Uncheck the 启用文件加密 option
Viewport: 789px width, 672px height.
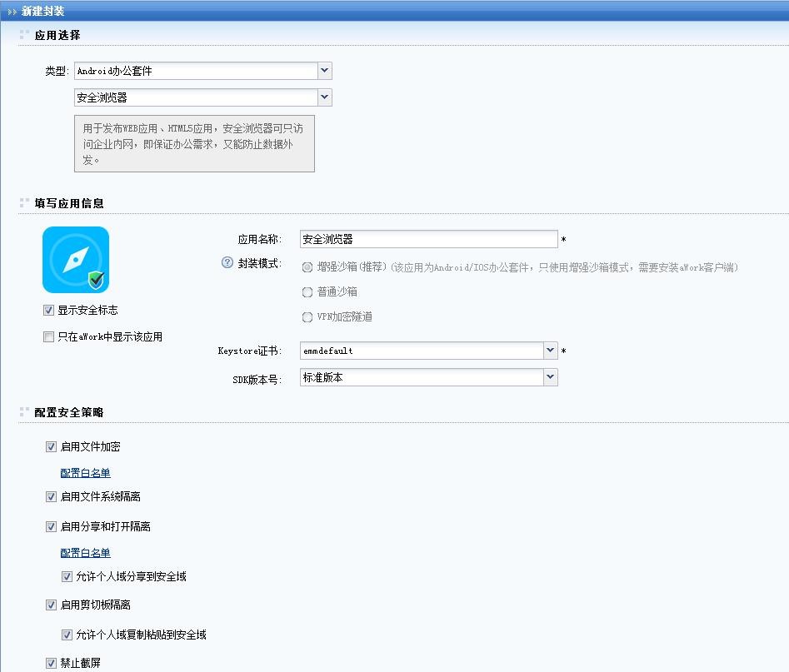52,447
